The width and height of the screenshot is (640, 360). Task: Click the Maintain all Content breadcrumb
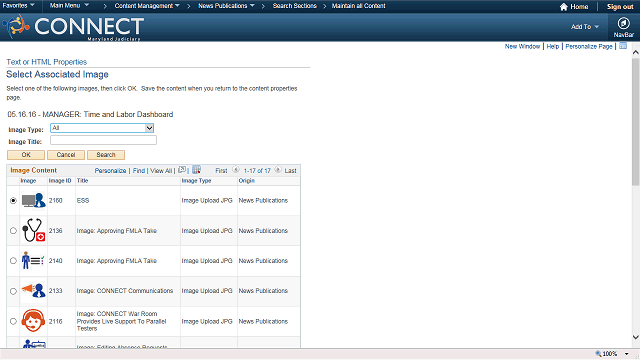pyautogui.click(x=358, y=6)
